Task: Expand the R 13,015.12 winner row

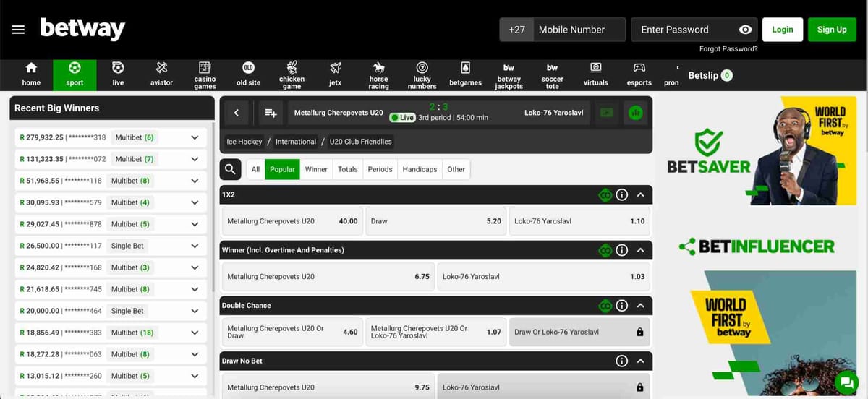Action: coord(195,376)
